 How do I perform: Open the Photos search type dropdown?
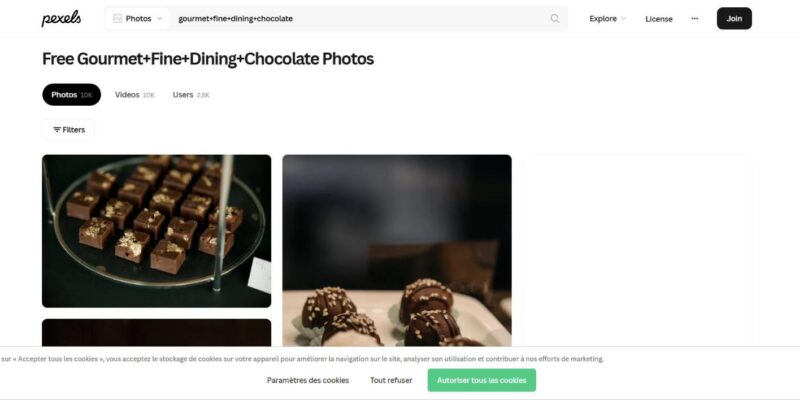point(138,18)
